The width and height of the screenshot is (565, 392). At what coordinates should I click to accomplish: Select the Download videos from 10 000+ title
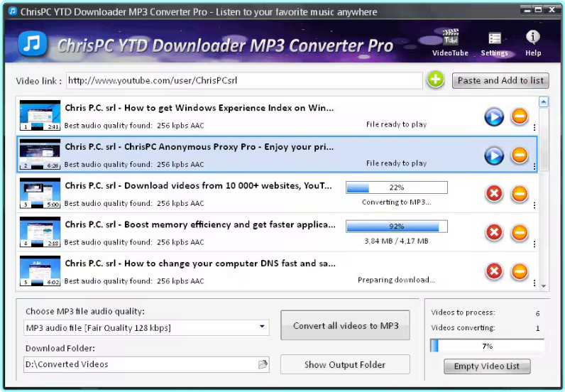click(199, 186)
